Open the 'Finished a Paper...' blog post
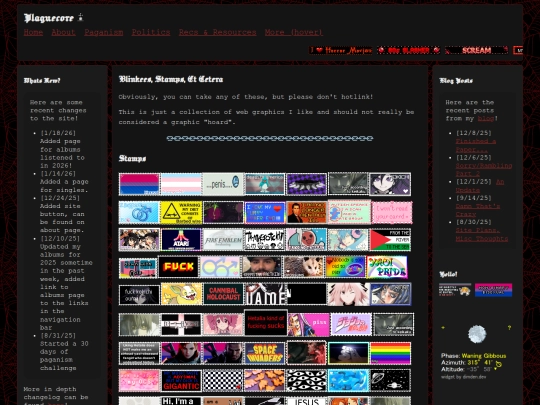The image size is (540, 405). (476, 145)
